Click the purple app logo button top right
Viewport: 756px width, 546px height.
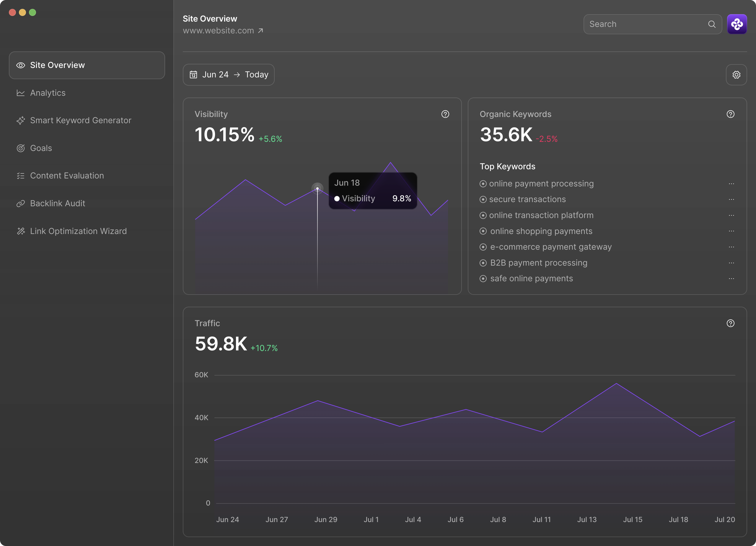[x=737, y=24]
